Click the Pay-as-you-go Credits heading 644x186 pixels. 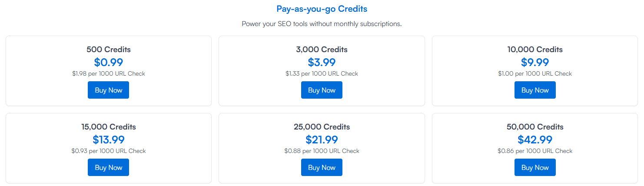click(x=322, y=9)
